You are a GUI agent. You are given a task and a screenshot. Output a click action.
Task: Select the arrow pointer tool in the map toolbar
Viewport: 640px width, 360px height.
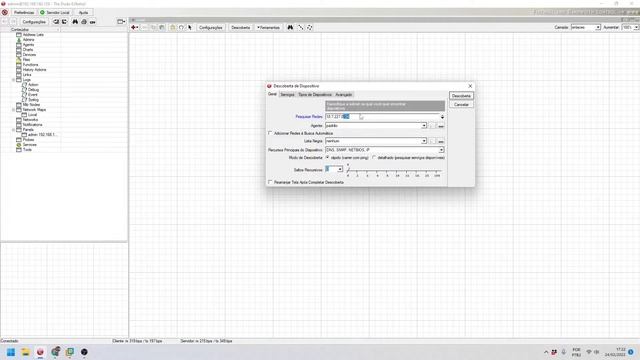tap(190, 27)
